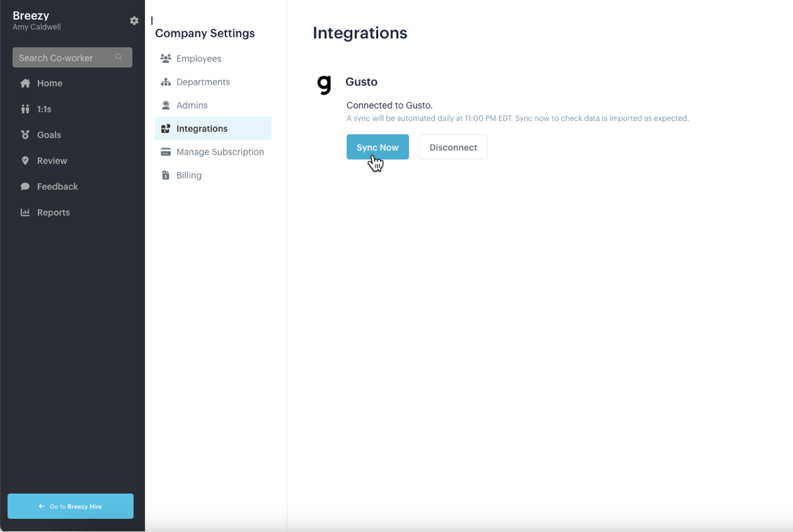
Task: Click the Home house icon
Action: pos(25,83)
